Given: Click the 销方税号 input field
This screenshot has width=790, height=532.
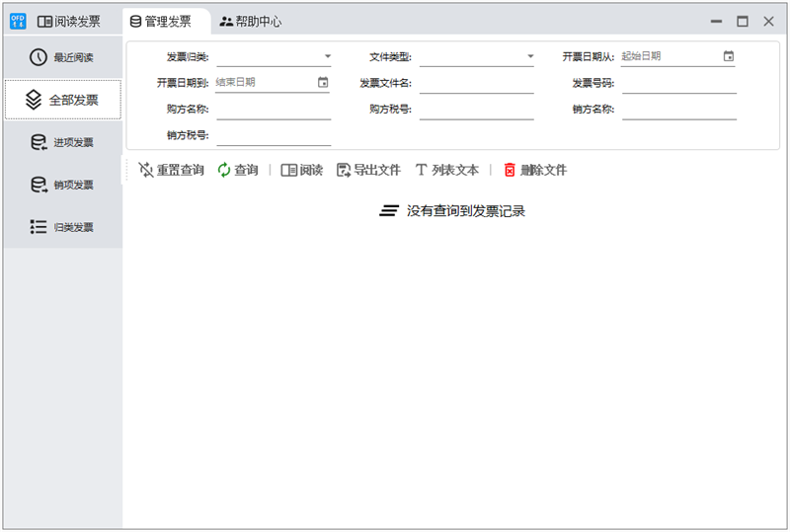Looking at the screenshot, I should click(274, 135).
